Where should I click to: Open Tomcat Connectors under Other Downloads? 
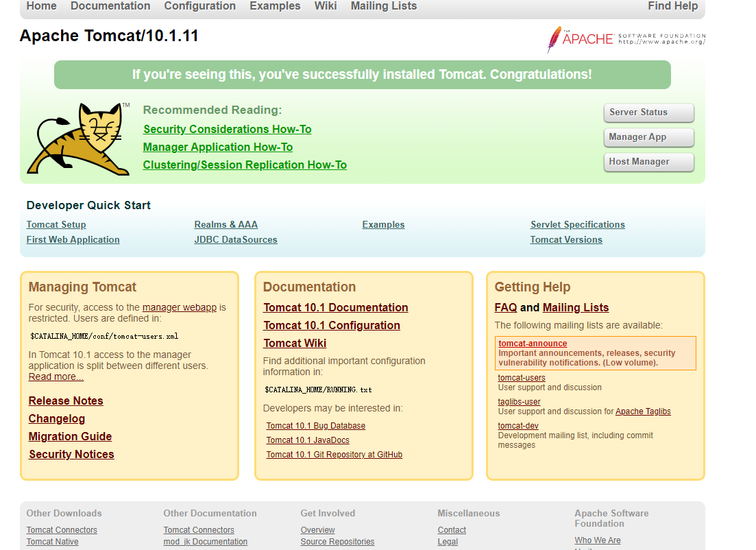coord(62,530)
